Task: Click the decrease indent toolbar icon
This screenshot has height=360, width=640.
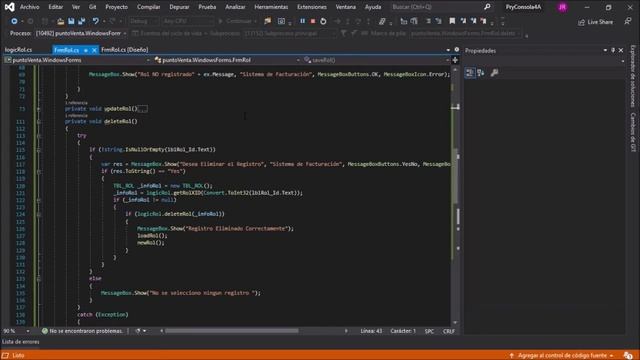Action: click(428, 21)
